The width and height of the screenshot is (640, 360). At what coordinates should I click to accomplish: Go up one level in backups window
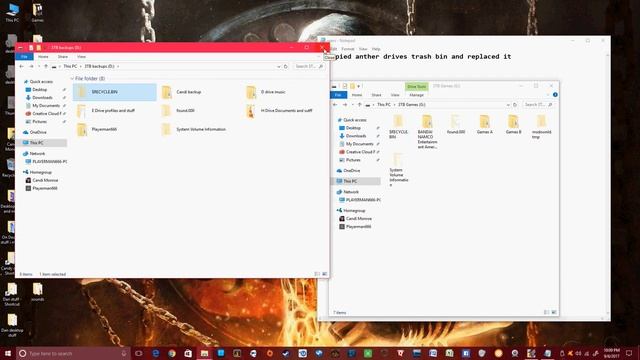point(46,66)
